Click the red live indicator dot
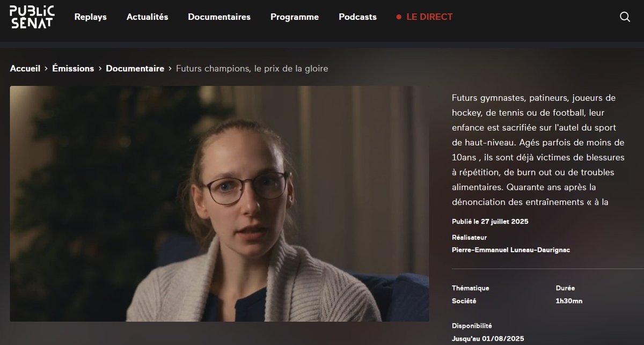Viewport: 644px width, 345px height. (x=399, y=17)
